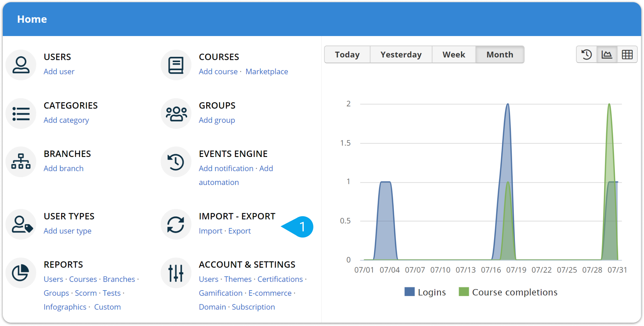
Task: Switch to the table view icon
Action: tap(627, 55)
